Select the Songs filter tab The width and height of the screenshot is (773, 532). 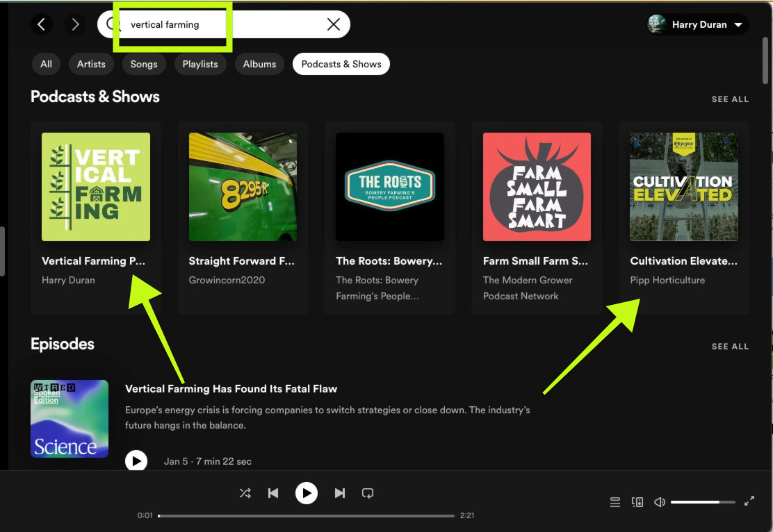[x=144, y=64]
